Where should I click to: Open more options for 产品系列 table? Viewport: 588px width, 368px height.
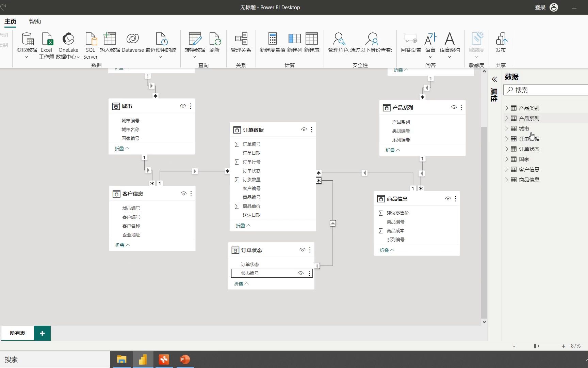[461, 107]
